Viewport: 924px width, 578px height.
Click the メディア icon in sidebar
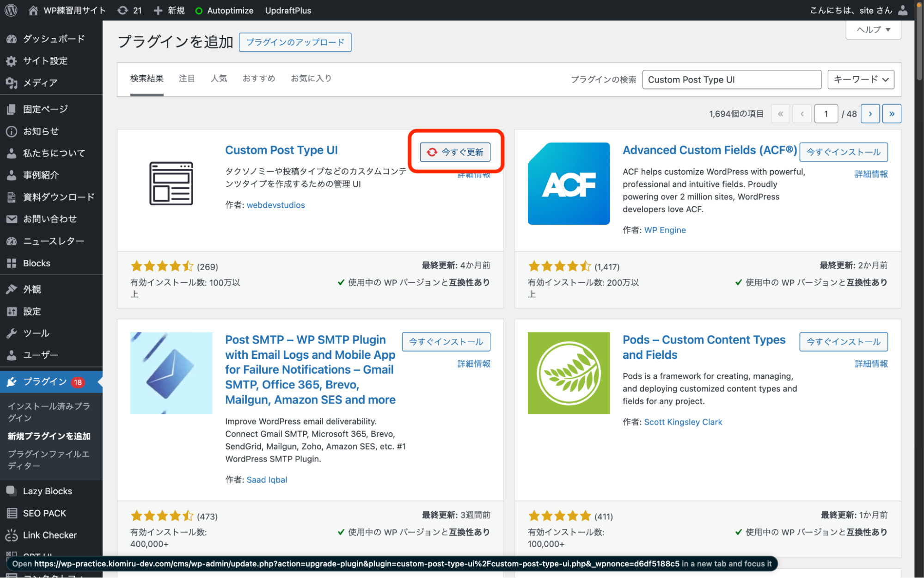click(12, 83)
